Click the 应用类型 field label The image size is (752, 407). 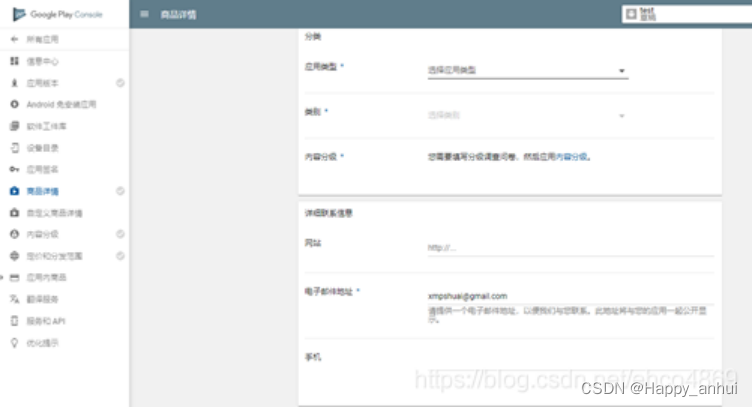321,67
